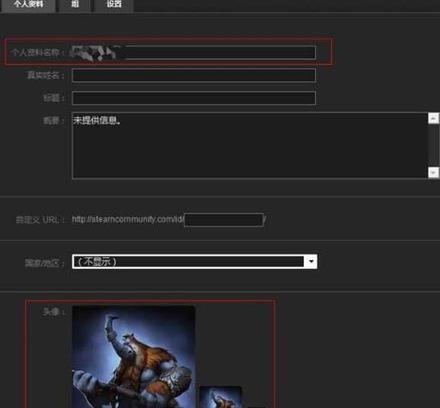Click the custom URL ID input box
Screen dimensions: 440x408
(224, 220)
